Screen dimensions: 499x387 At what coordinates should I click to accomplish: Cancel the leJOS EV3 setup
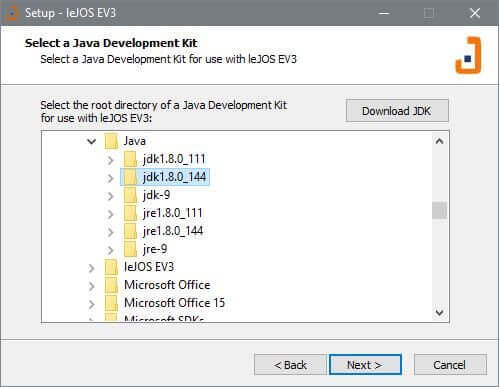click(x=450, y=365)
